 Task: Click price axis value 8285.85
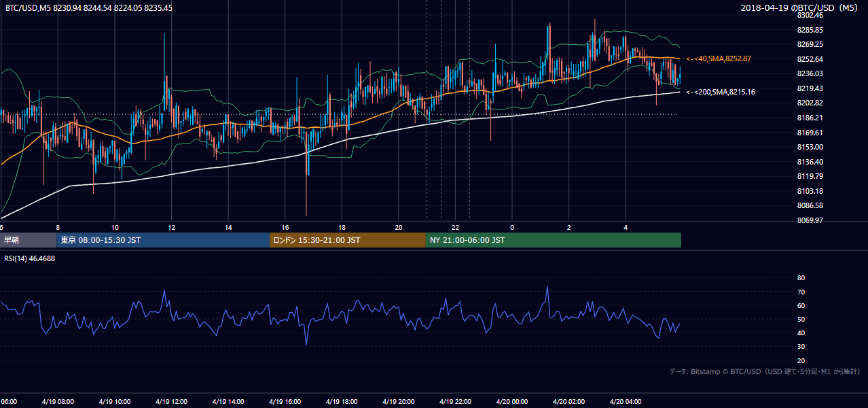pos(810,30)
